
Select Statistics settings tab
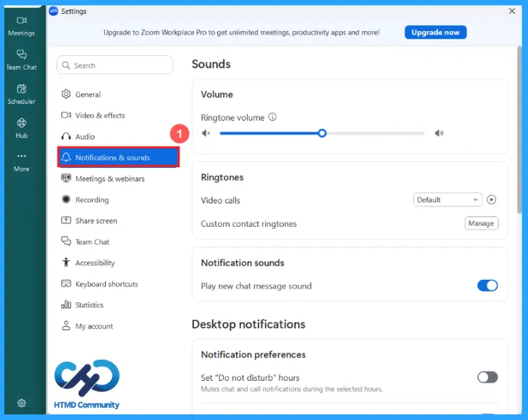pyautogui.click(x=118, y=304)
